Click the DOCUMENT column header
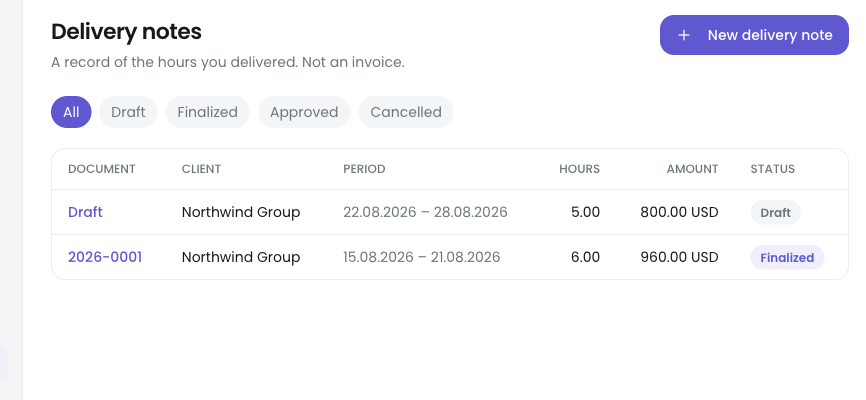 (x=102, y=169)
